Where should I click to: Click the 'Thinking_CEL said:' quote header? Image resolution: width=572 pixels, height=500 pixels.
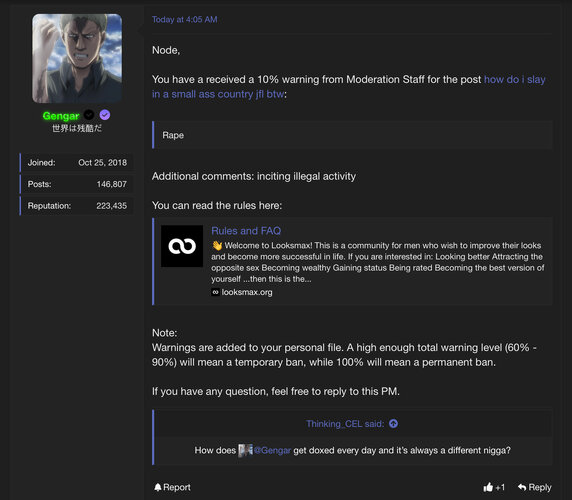coord(345,424)
